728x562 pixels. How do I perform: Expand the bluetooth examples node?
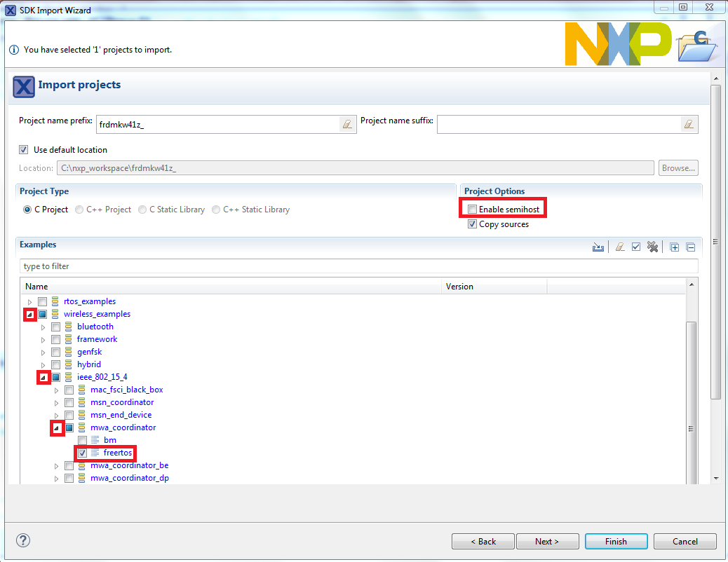[43, 327]
